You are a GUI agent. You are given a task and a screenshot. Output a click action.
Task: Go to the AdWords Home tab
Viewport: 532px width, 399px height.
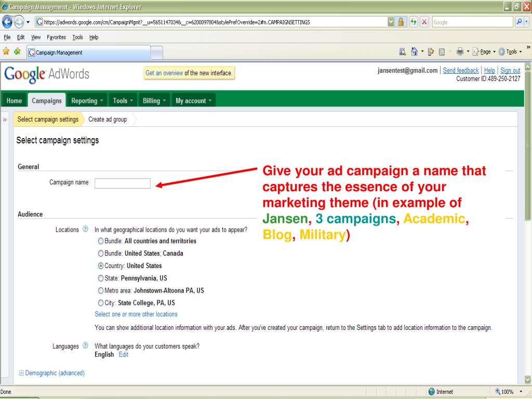click(14, 100)
